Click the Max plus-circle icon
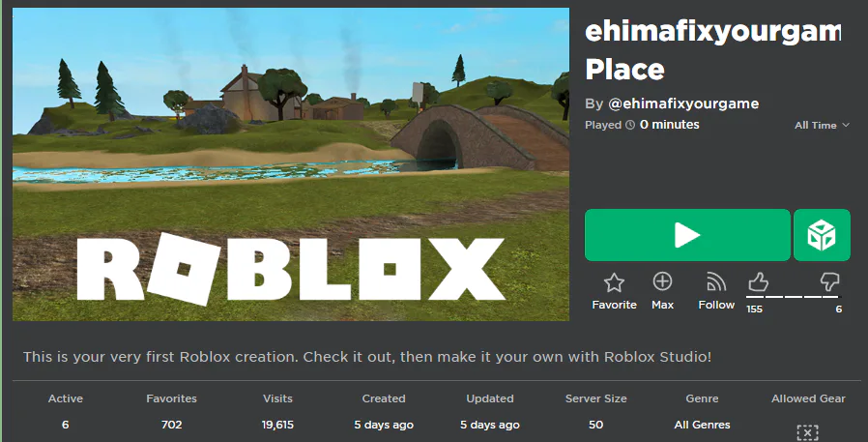 [x=663, y=281]
